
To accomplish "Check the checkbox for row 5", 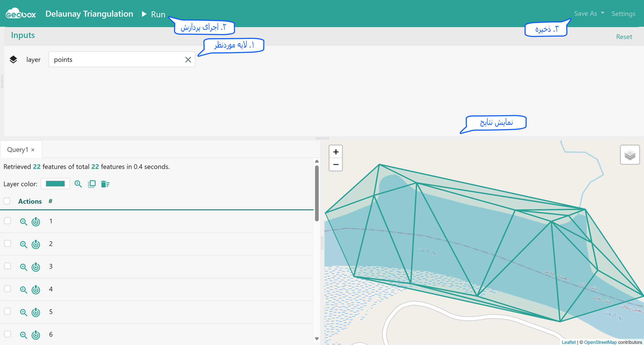I will pos(8,312).
